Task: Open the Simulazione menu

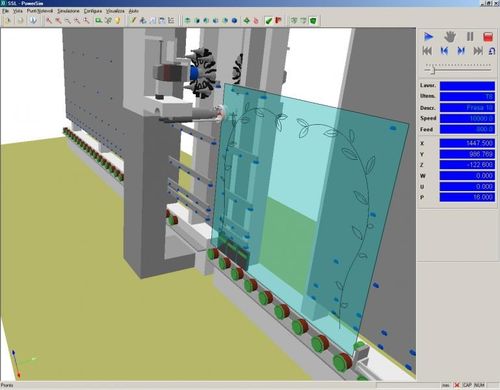Action: pyautogui.click(x=68, y=11)
